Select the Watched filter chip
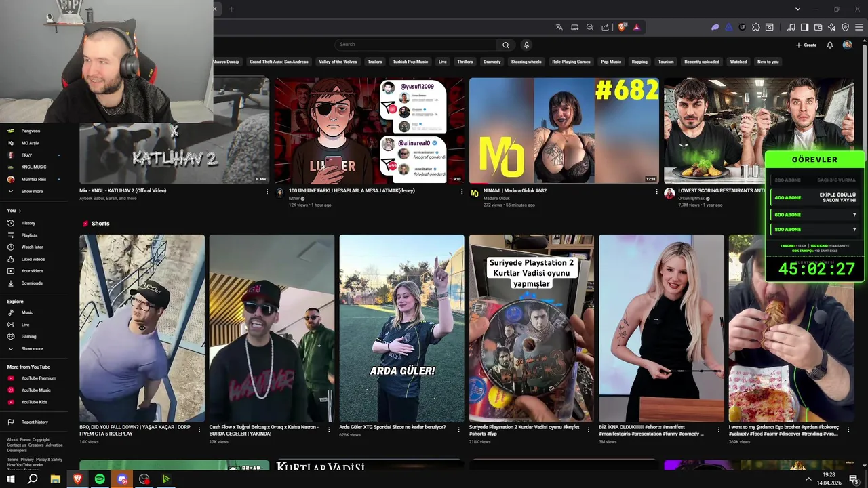 click(738, 62)
